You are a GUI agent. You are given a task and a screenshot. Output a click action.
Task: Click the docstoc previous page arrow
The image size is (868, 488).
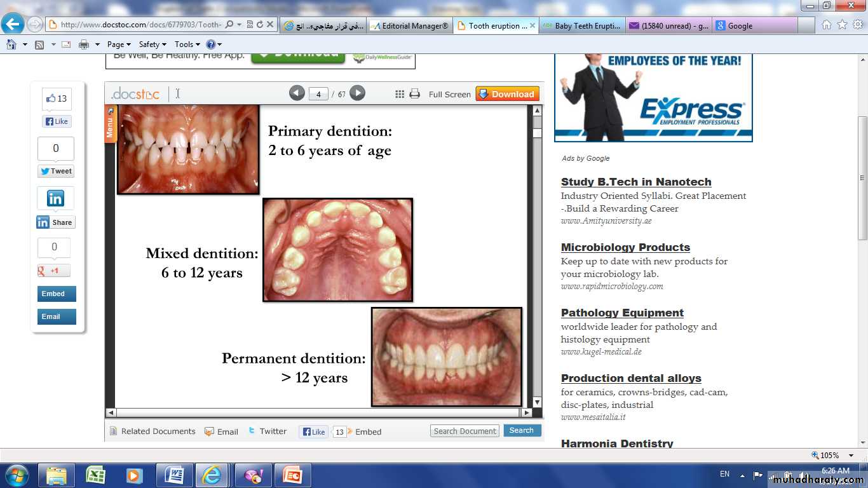tap(297, 93)
